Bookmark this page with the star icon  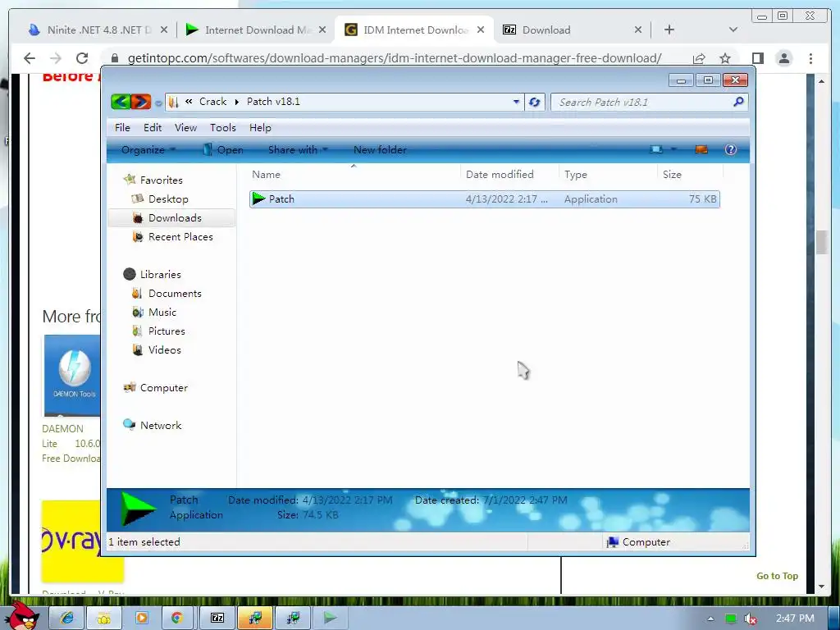725,58
